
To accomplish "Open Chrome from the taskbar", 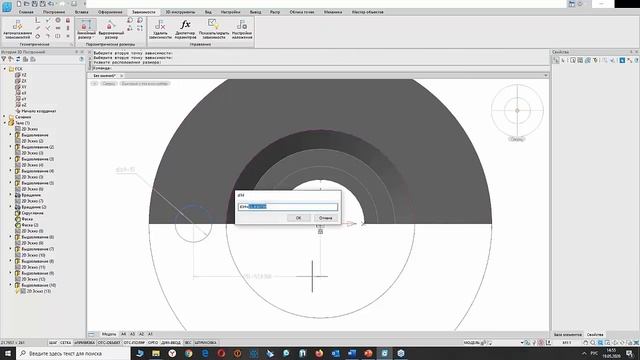I will 188,353.
